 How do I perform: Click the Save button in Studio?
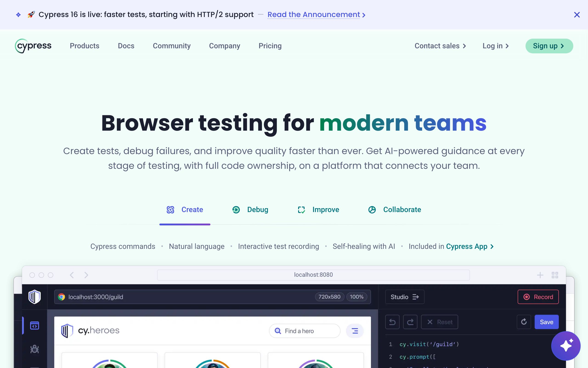point(546,322)
